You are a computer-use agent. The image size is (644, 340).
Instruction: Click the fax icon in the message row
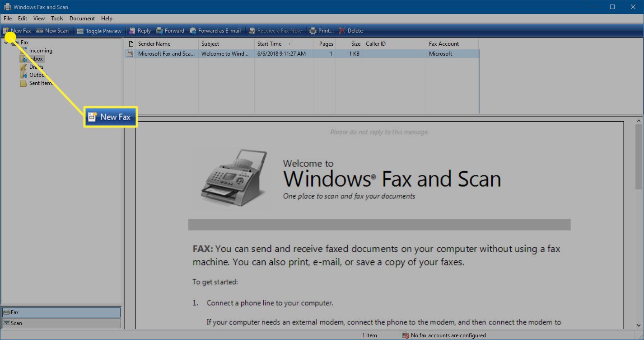coord(130,53)
